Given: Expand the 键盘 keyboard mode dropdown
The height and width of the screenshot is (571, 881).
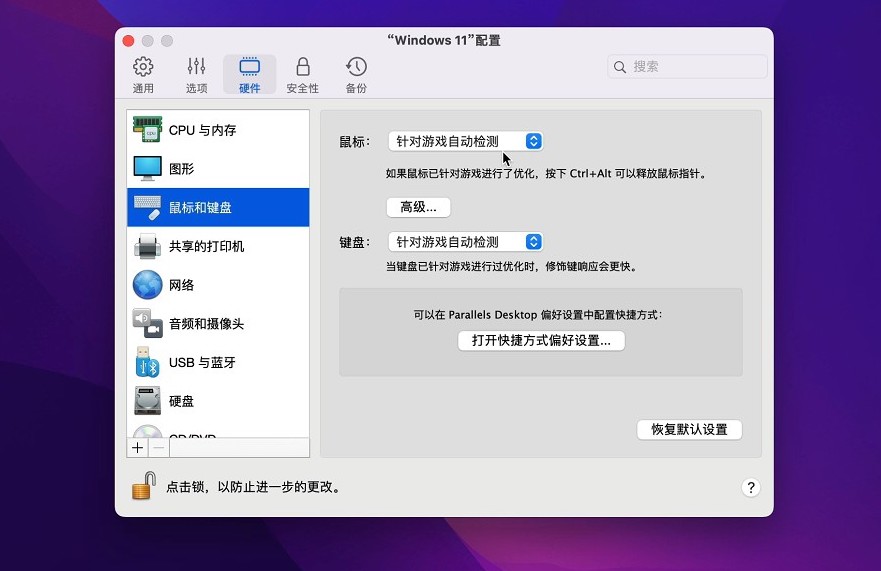Looking at the screenshot, I should [x=465, y=242].
